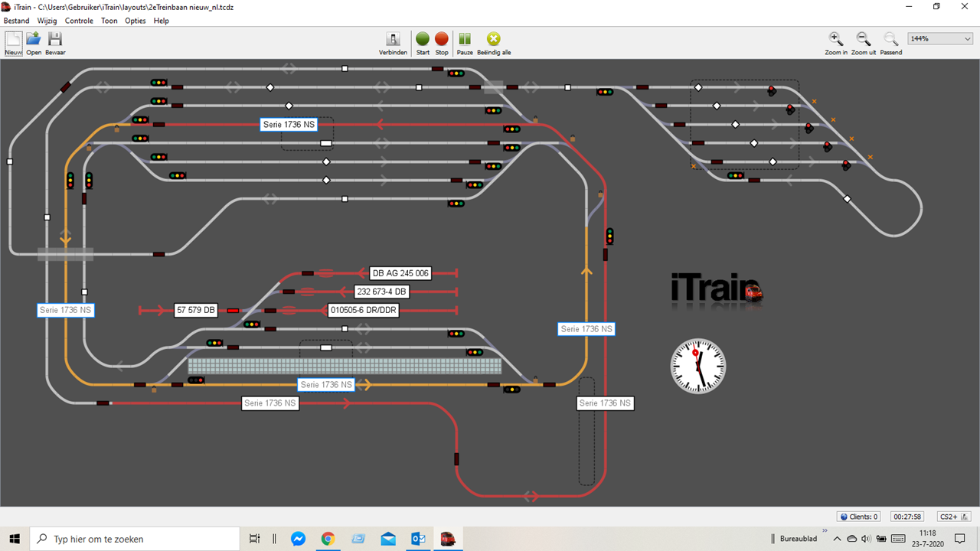Select the 57 579 DB train block
980x551 pixels.
(196, 310)
